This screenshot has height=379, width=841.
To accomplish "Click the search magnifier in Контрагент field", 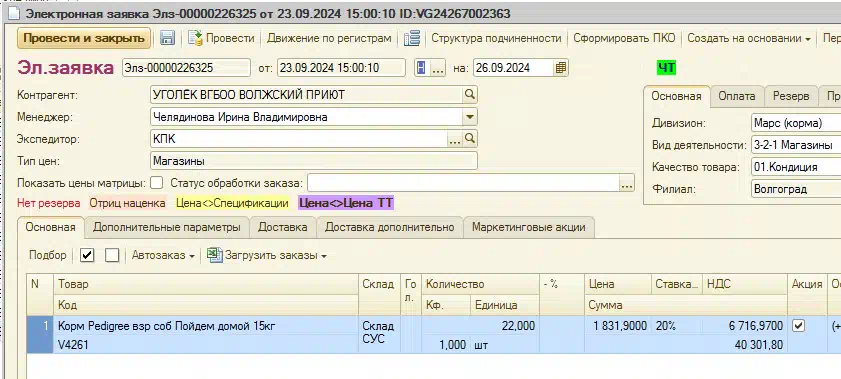I will tap(469, 94).
